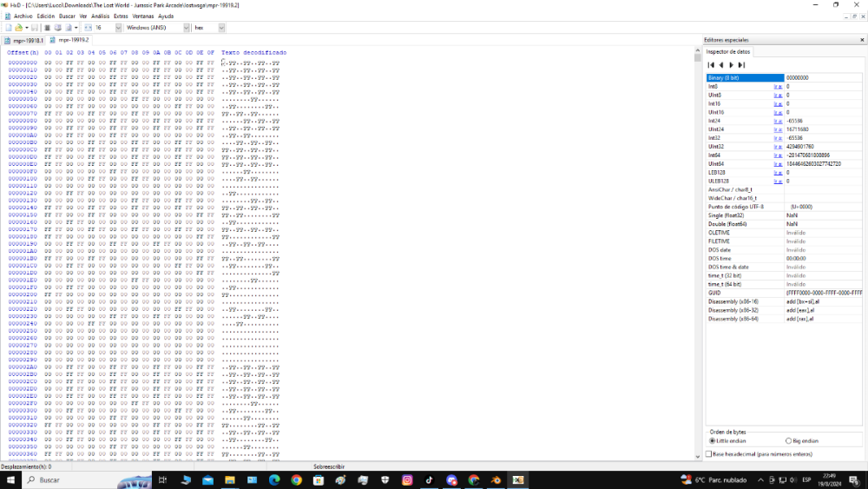Click offset row 00000100
The image size is (868, 489).
point(23,179)
